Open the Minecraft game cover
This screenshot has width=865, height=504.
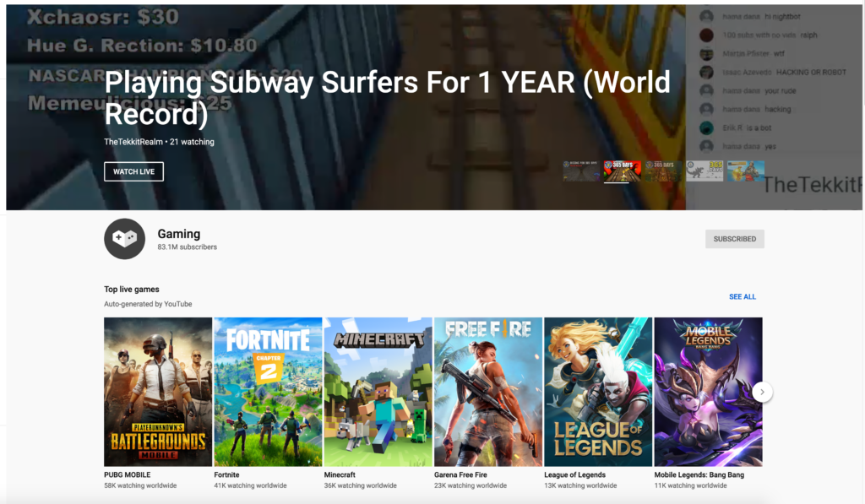click(378, 392)
